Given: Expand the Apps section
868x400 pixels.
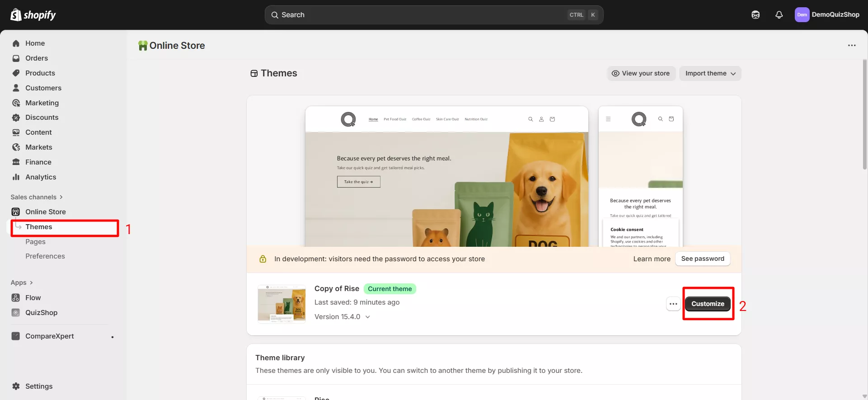Looking at the screenshot, I should (22, 282).
